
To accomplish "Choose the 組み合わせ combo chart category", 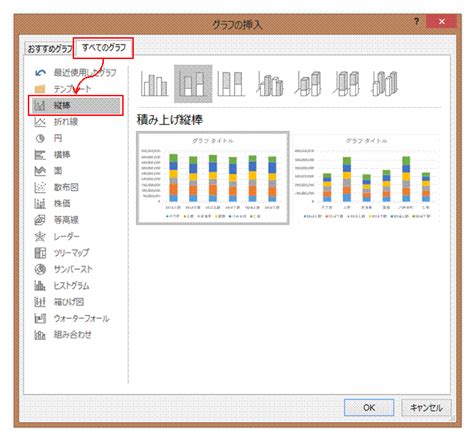I will coord(63,335).
